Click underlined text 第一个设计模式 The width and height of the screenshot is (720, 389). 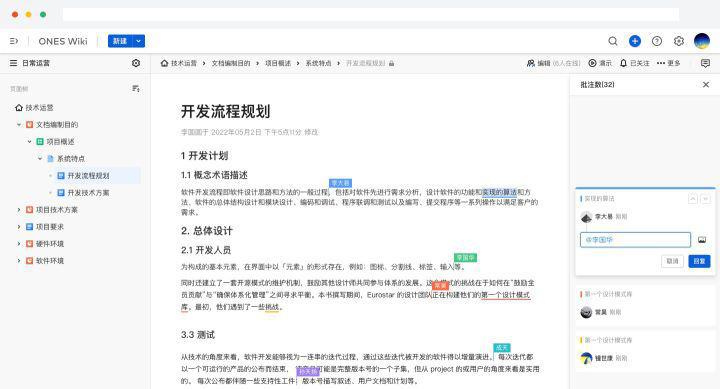pos(506,295)
